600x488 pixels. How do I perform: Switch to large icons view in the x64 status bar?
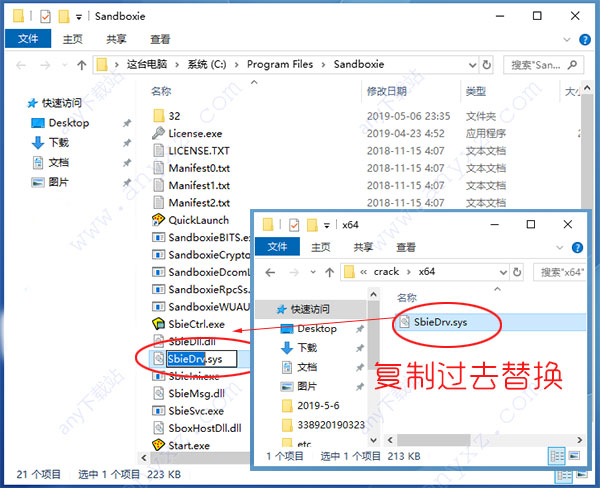[574, 455]
